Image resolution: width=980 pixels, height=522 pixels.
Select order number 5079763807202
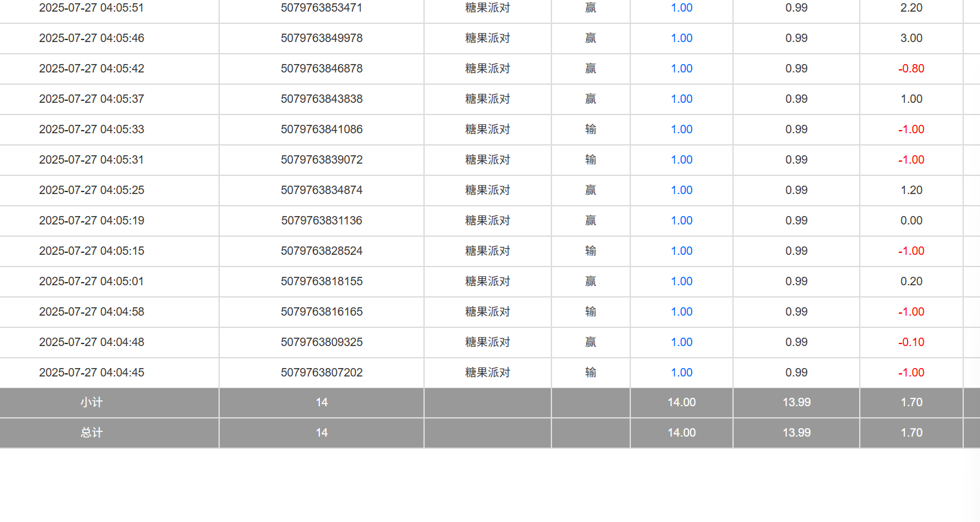coord(321,373)
